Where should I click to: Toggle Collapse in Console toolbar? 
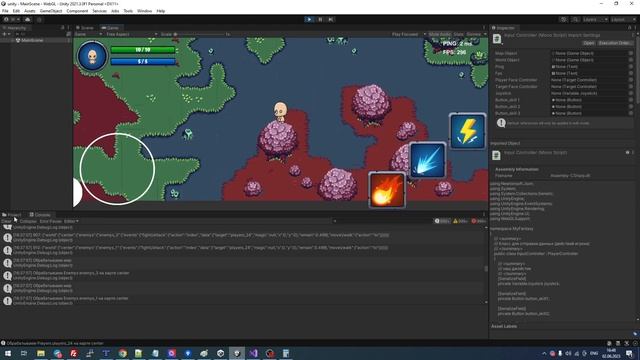(28, 221)
